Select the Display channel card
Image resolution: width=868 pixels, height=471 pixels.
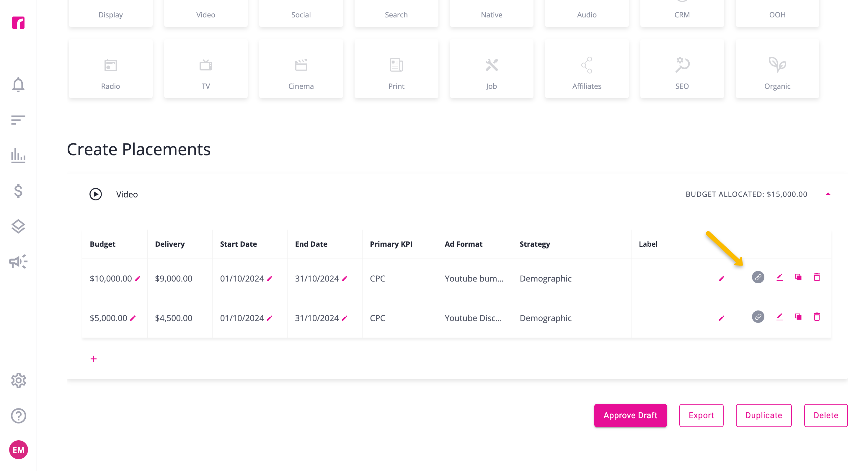click(x=110, y=13)
